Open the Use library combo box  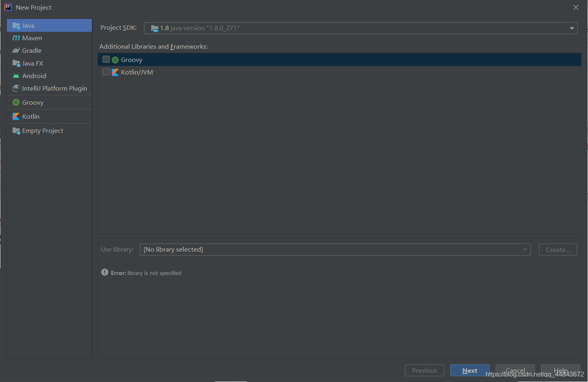tap(335, 250)
